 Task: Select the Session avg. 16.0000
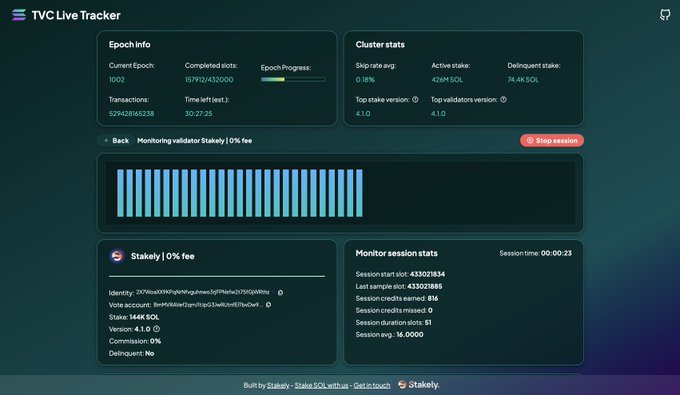[409, 335]
